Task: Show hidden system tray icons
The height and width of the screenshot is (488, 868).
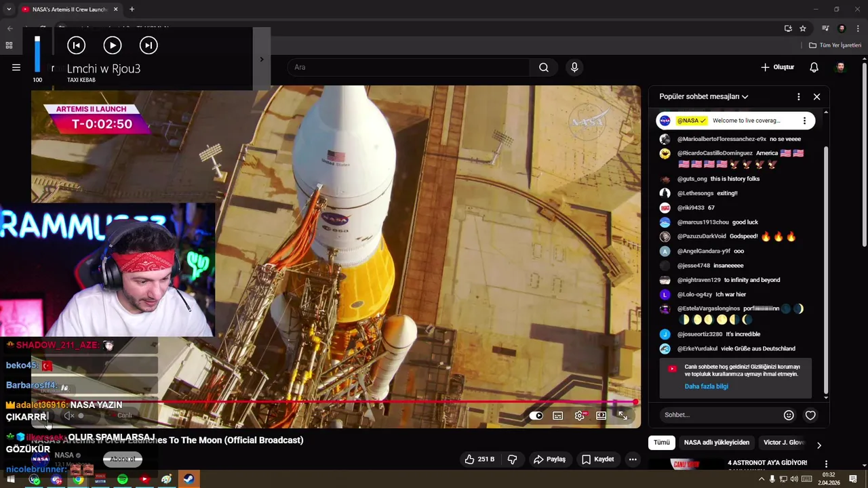Action: 761,480
